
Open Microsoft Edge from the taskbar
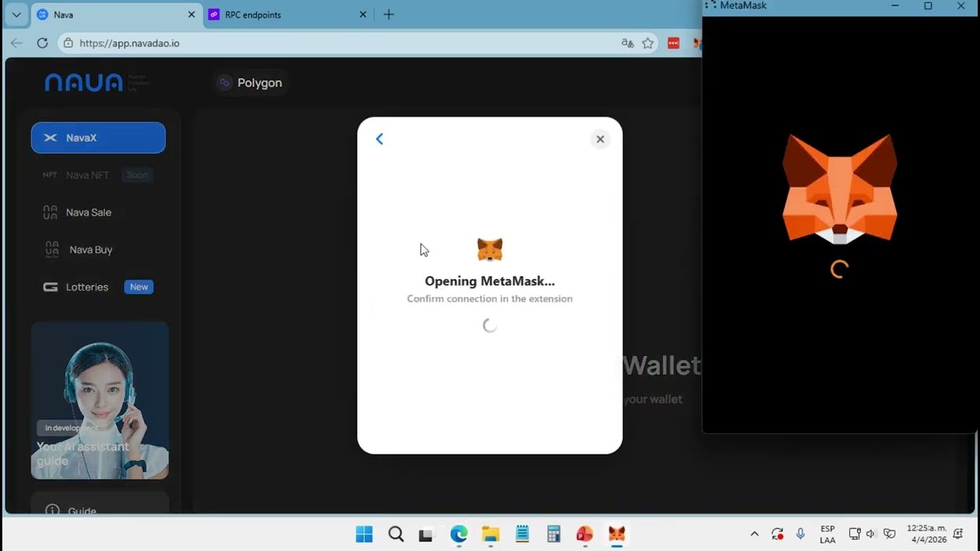pos(459,534)
